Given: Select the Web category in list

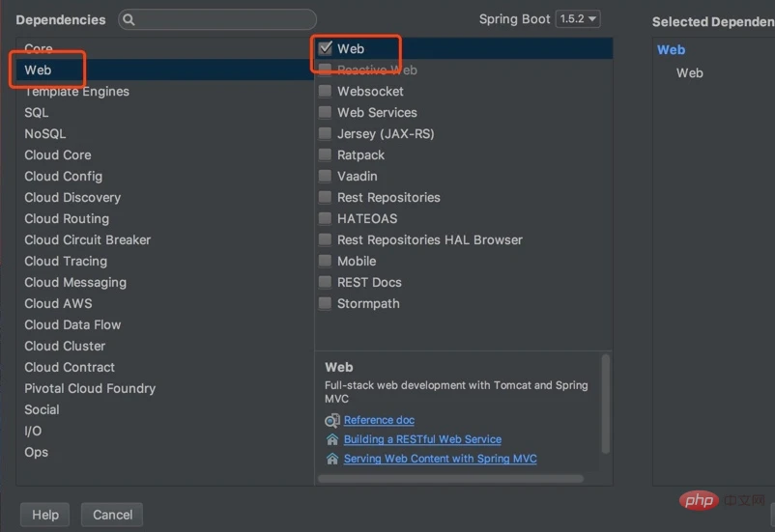Looking at the screenshot, I should [164, 70].
